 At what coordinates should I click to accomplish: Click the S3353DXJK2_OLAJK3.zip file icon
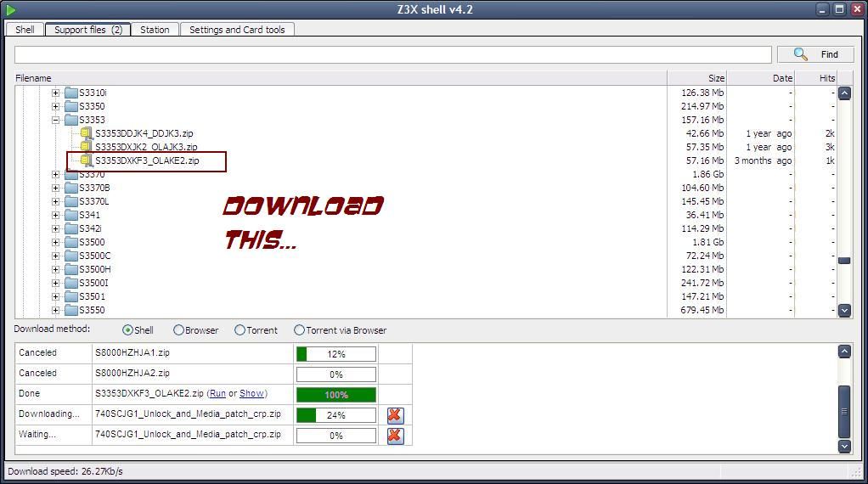(86, 147)
